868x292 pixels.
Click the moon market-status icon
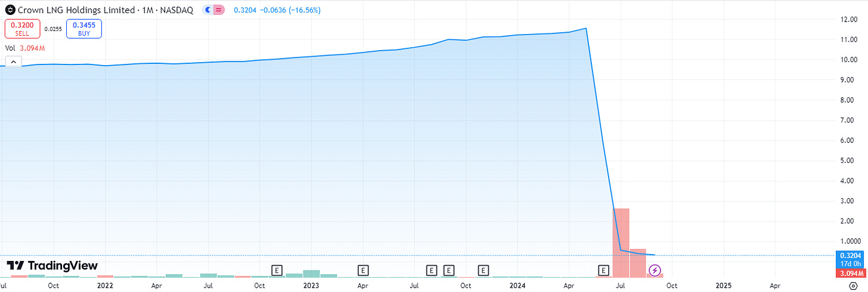tap(207, 10)
